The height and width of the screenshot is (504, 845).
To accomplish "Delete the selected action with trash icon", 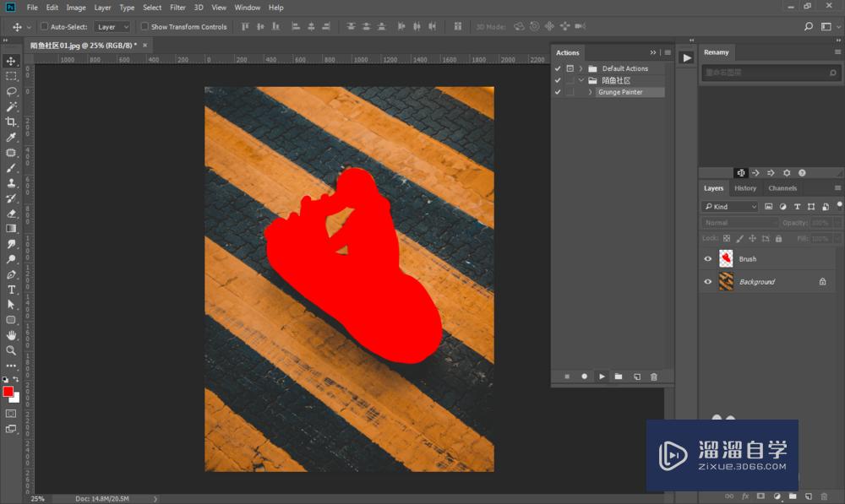I will coord(654,377).
